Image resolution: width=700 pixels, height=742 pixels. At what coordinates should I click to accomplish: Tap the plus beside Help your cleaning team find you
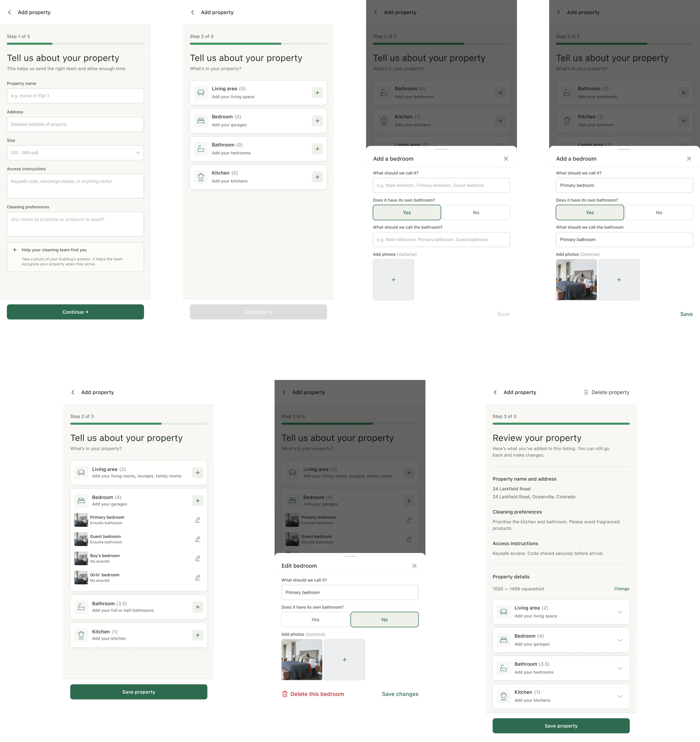[15, 250]
